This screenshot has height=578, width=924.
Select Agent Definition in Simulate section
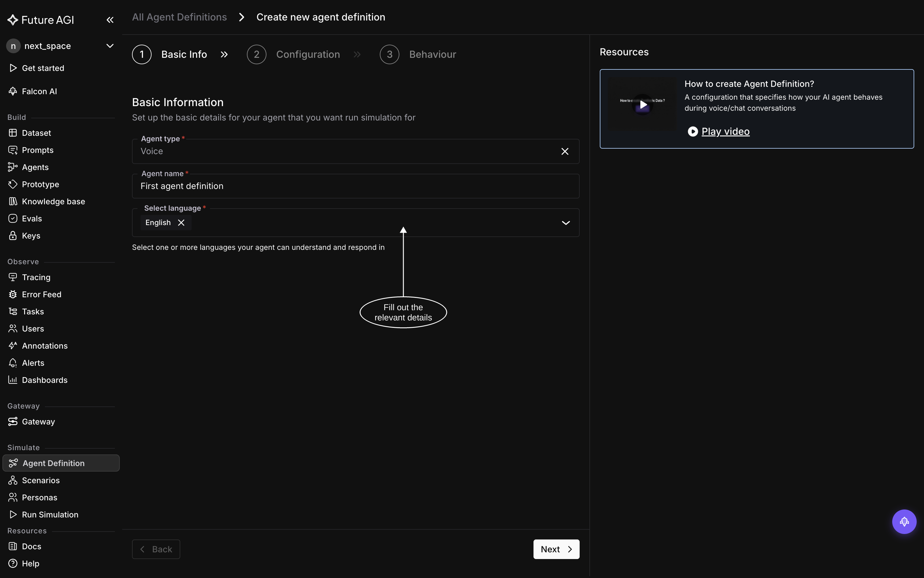pos(61,463)
